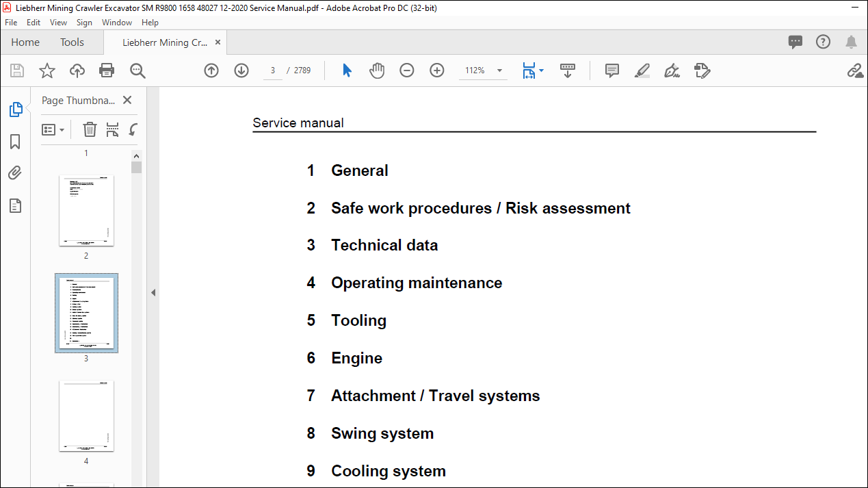Click the 'Service manual' page header

[x=298, y=123]
